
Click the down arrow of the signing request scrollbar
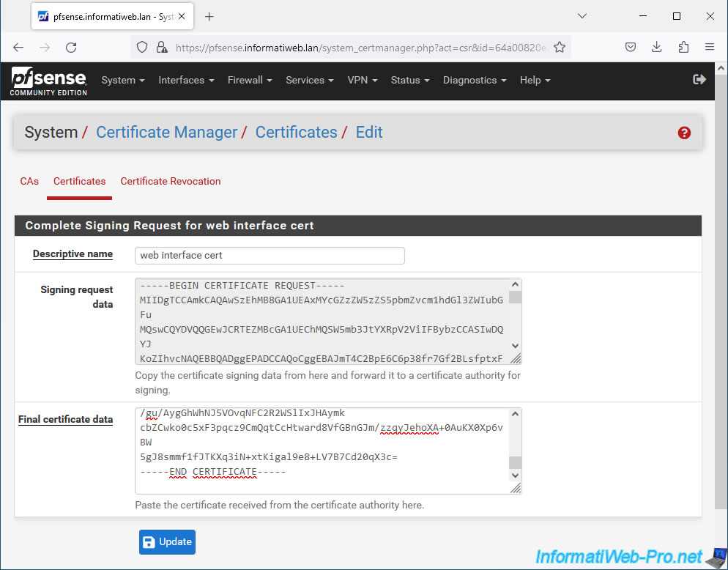(515, 346)
